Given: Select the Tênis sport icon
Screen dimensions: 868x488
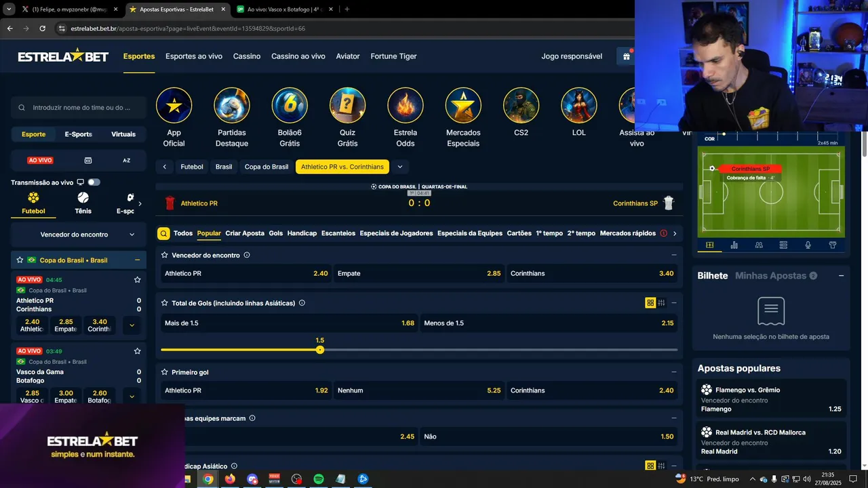Looking at the screenshot, I should (x=83, y=198).
